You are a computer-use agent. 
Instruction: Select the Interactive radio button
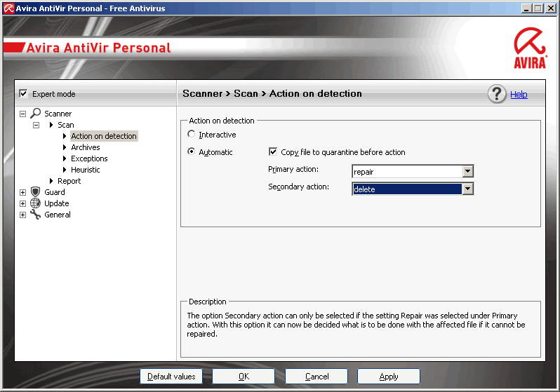(x=192, y=135)
